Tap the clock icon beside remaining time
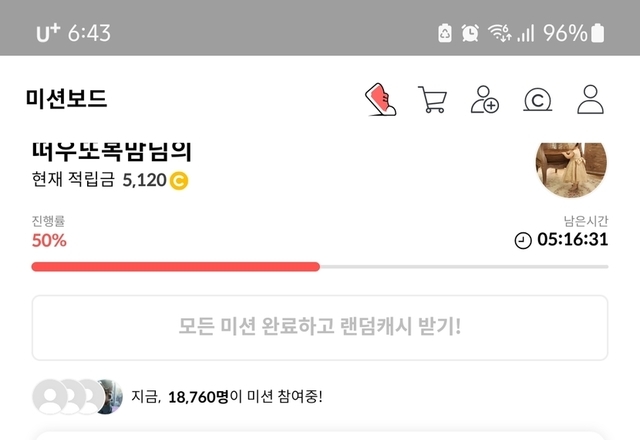The width and height of the screenshot is (640, 440). [x=523, y=240]
